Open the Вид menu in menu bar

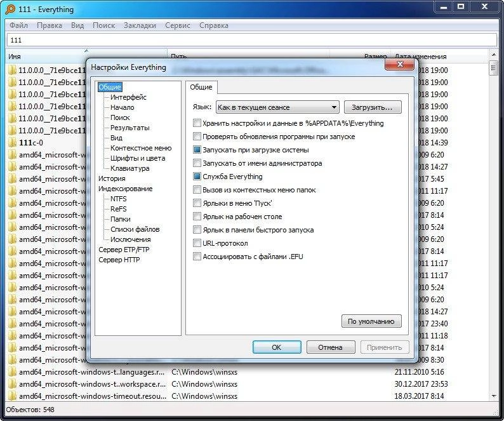[x=77, y=25]
